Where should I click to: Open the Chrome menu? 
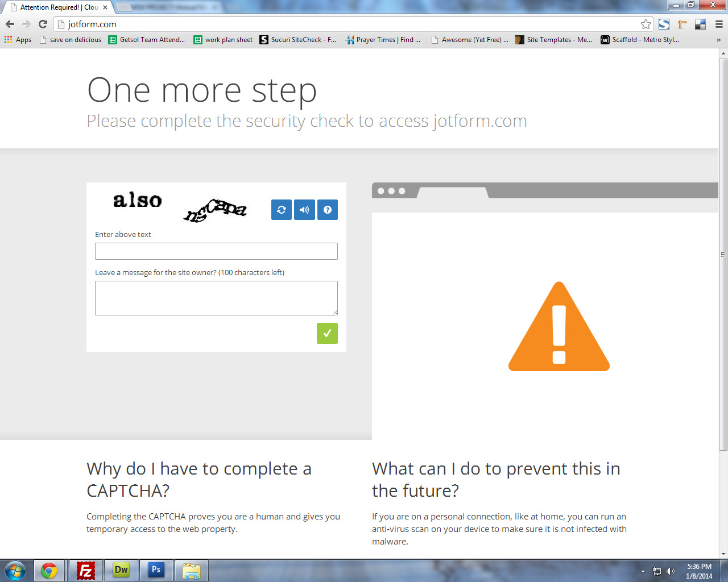click(x=719, y=24)
